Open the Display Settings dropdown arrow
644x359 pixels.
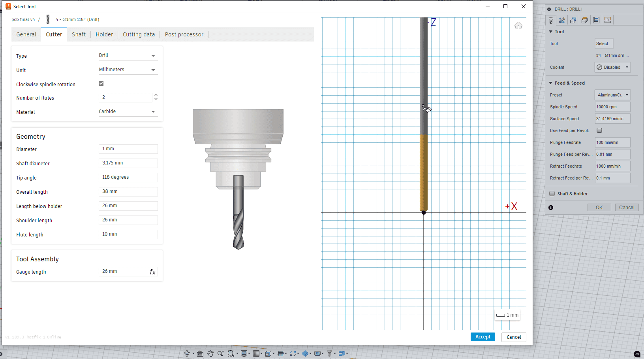click(x=249, y=353)
